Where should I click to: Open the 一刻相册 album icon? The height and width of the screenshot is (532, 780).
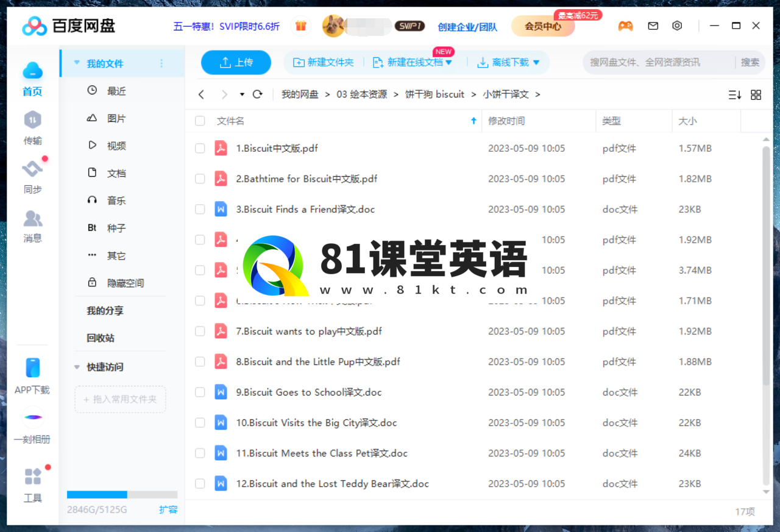click(x=32, y=417)
